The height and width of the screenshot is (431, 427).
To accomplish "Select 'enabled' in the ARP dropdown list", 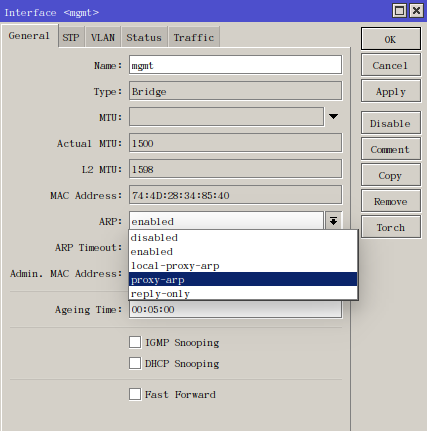I will 243,252.
